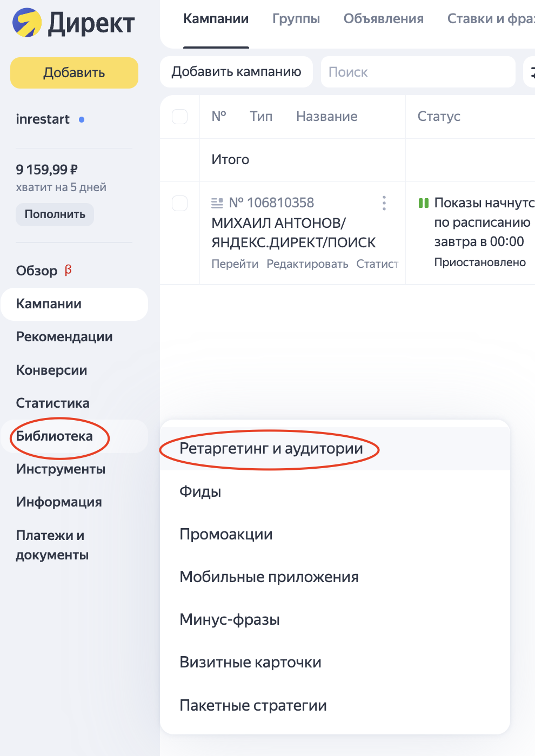This screenshot has width=535, height=756.
Task: Click the Статистика link under the campaign
Action: coord(377,264)
